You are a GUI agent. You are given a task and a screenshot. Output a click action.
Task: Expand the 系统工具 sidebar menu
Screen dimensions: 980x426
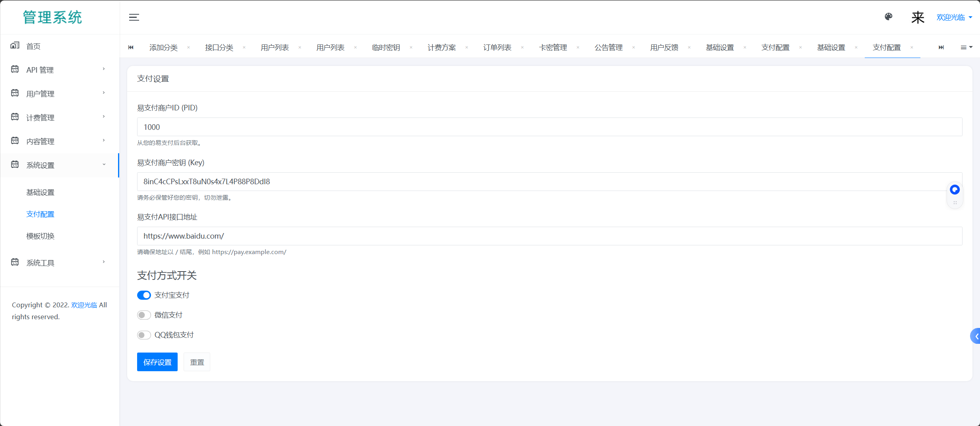(60, 263)
